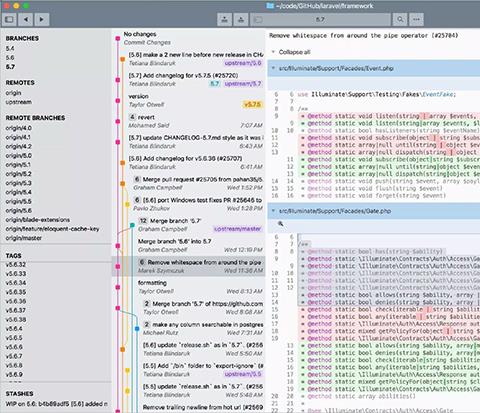Open the 5.7 branch selector field
Screen dimensions: 480x413
tap(320, 19)
